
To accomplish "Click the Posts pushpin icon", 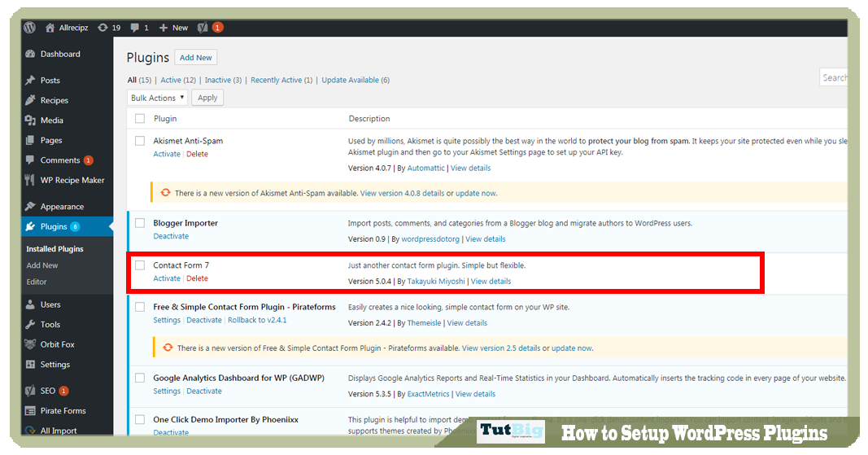I will click(x=30, y=81).
